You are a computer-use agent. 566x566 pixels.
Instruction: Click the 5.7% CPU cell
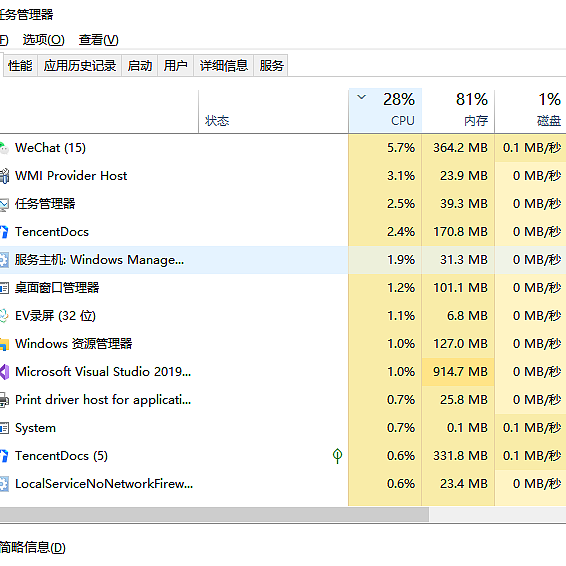385,148
